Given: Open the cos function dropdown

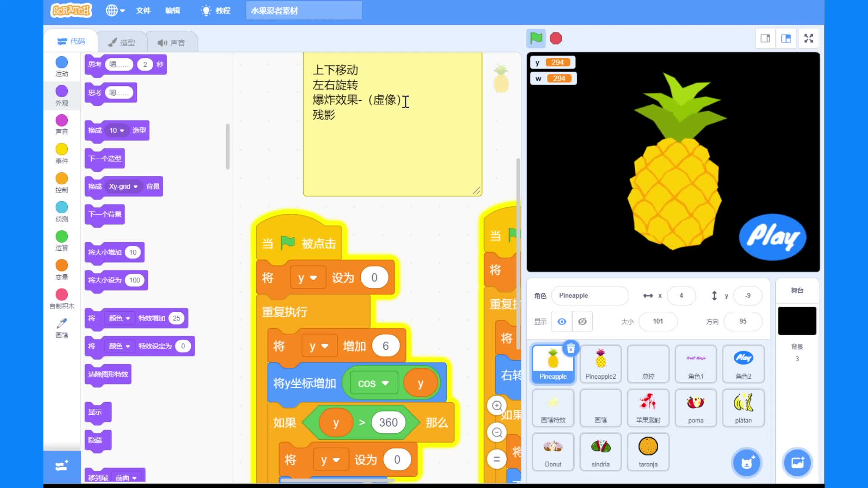Looking at the screenshot, I should coord(373,383).
